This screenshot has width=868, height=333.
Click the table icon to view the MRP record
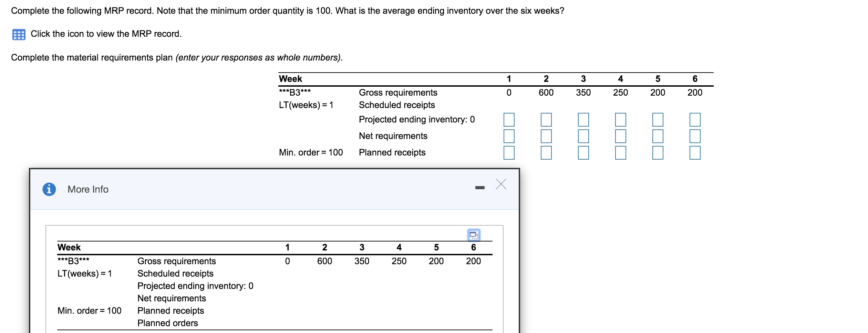[20, 34]
